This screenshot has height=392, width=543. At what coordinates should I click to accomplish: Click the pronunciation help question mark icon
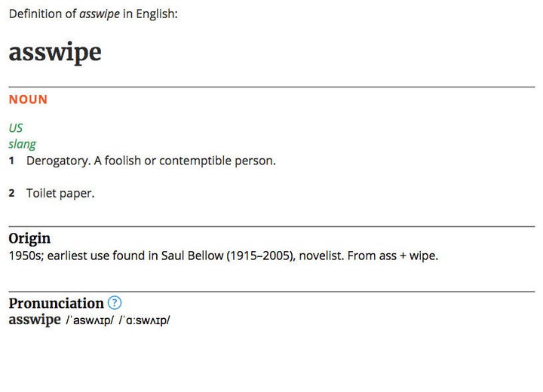point(115,303)
